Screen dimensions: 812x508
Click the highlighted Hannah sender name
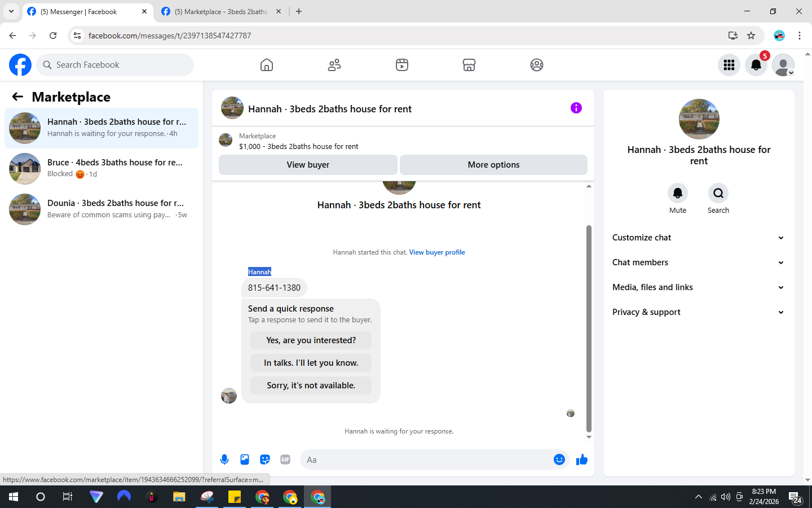coord(259,271)
